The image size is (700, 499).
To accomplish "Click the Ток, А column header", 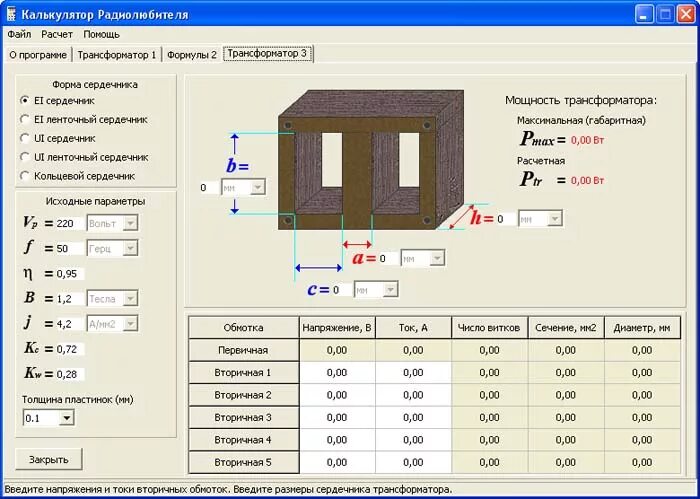I will click(413, 328).
